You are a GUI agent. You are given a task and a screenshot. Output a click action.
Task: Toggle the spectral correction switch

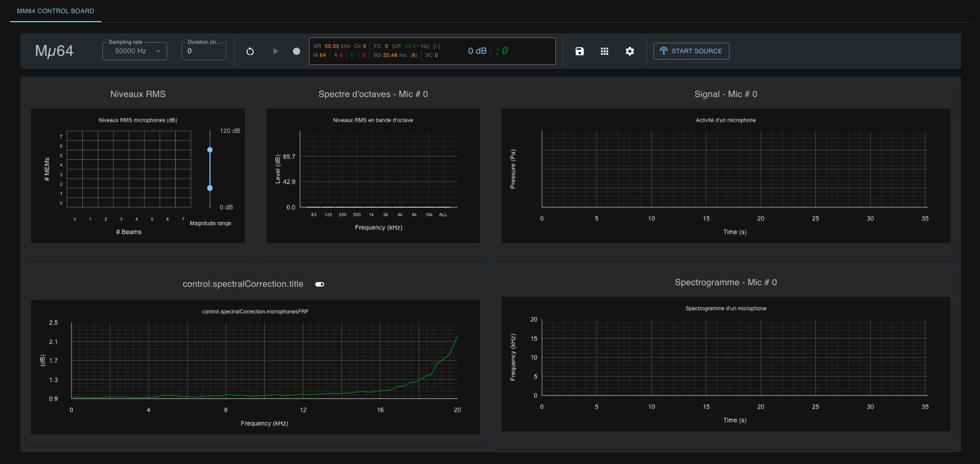coord(320,284)
